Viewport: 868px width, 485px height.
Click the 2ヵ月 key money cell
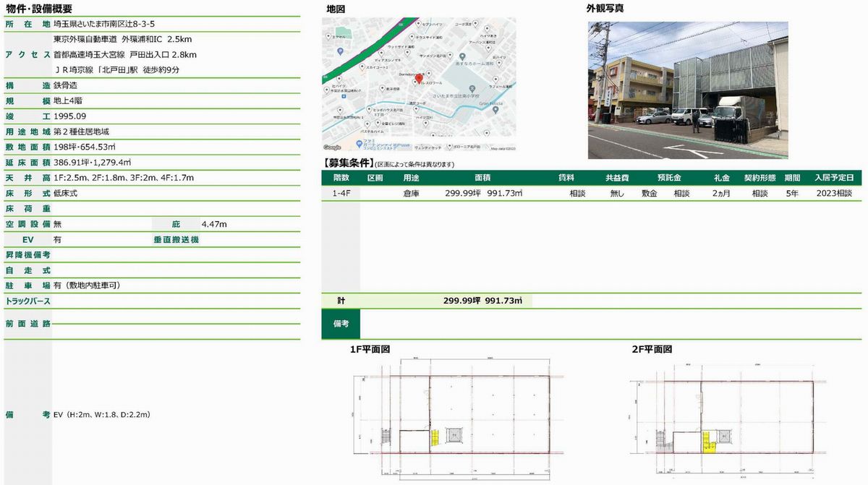[721, 194]
